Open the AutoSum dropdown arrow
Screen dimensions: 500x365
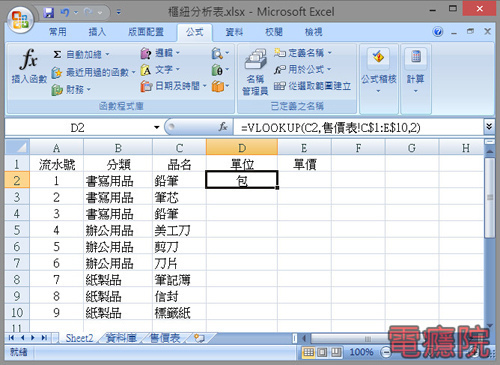point(107,54)
